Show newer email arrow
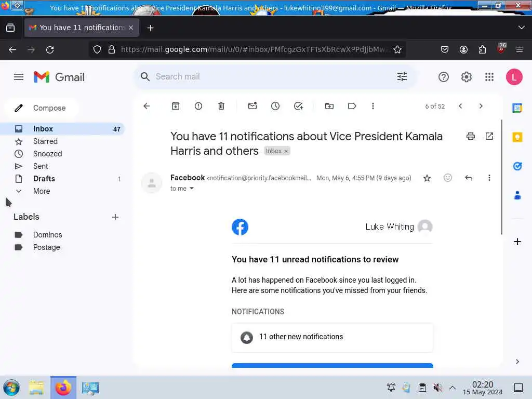Image resolution: width=532 pixels, height=399 pixels. click(x=460, y=106)
